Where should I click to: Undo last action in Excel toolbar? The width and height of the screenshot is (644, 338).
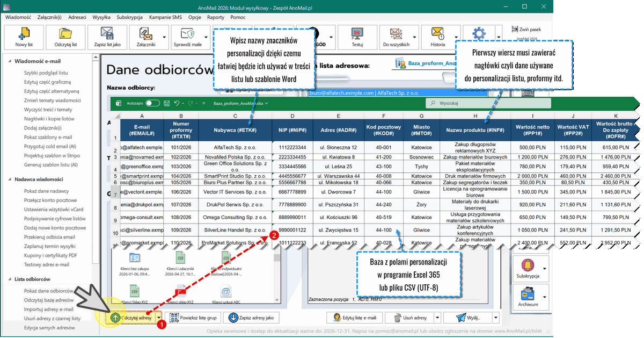pyautogui.click(x=177, y=103)
